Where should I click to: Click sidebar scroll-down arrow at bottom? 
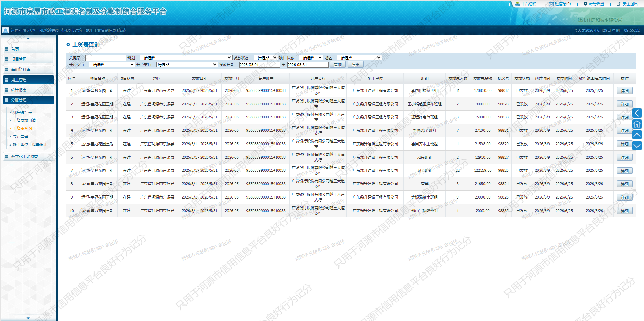[28, 318]
